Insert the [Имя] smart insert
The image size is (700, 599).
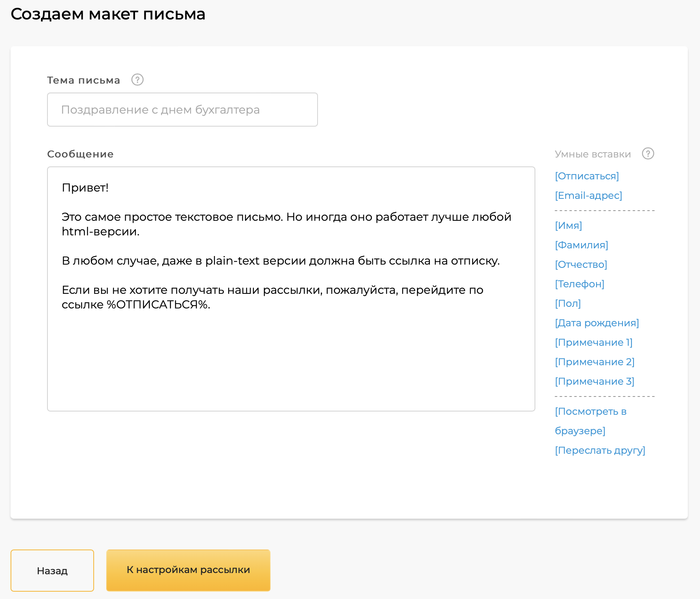(x=568, y=225)
